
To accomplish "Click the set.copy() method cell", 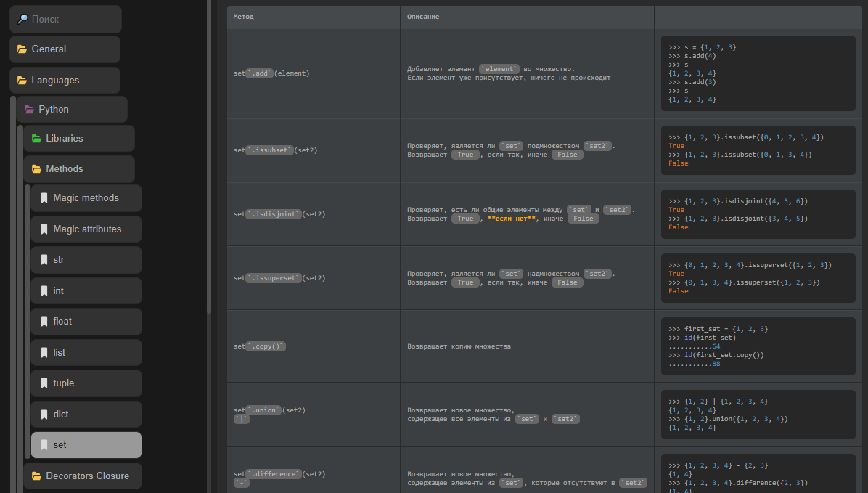I will point(314,346).
